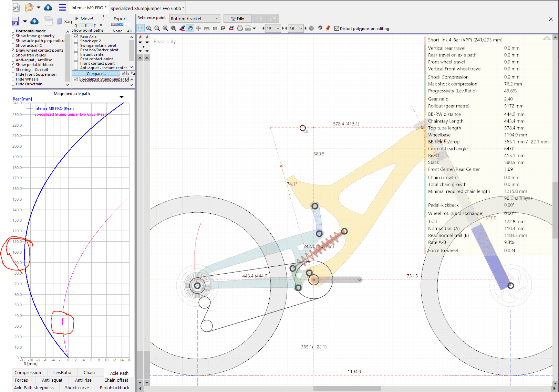The height and width of the screenshot is (392, 559).
Task: Click the Move! play arrow
Action: point(77,19)
